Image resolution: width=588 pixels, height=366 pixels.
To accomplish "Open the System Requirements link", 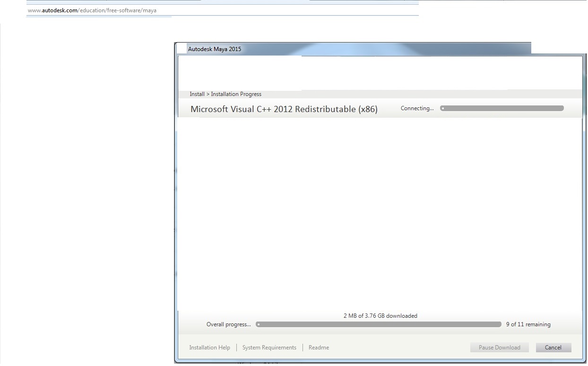I will pyautogui.click(x=269, y=348).
